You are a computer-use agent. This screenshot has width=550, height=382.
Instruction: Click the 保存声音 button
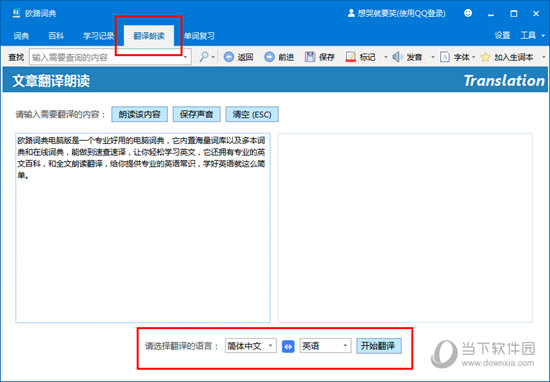click(x=196, y=114)
